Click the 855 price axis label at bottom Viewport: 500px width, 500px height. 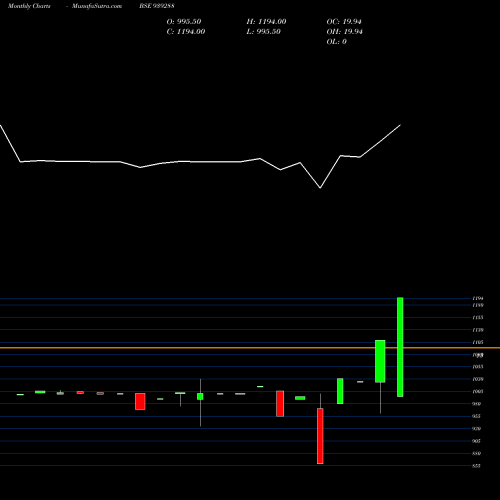pyautogui.click(x=477, y=466)
